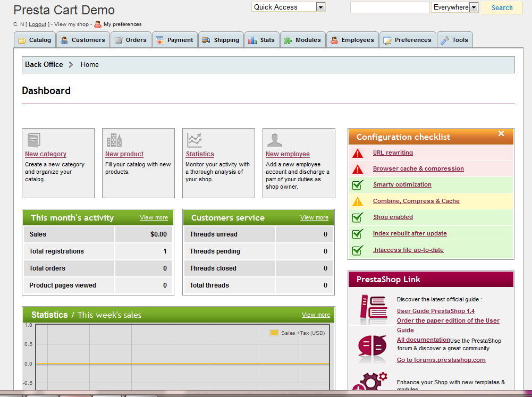Click the New employee person icon
532x397 pixels.
(274, 140)
